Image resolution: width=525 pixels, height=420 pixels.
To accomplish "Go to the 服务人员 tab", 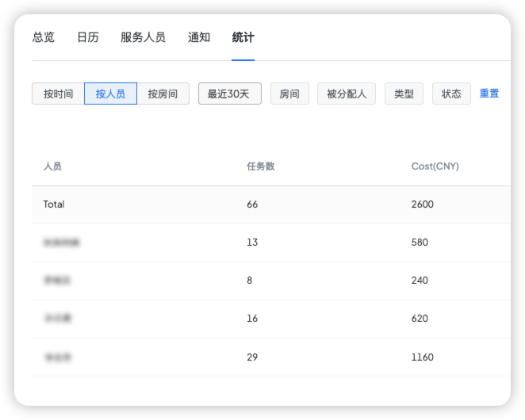I will coord(143,37).
